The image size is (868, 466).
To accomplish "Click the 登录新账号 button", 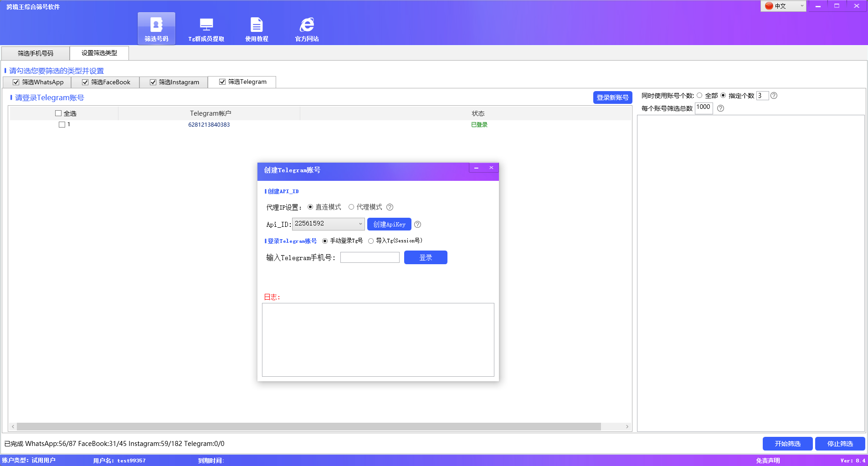I will [612, 97].
